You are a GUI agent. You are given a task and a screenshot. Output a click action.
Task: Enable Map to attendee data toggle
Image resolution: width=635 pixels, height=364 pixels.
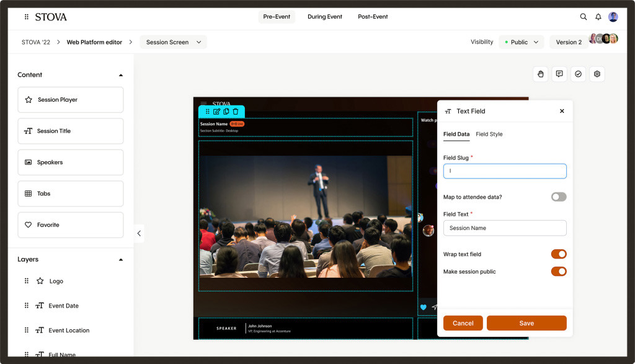click(559, 197)
